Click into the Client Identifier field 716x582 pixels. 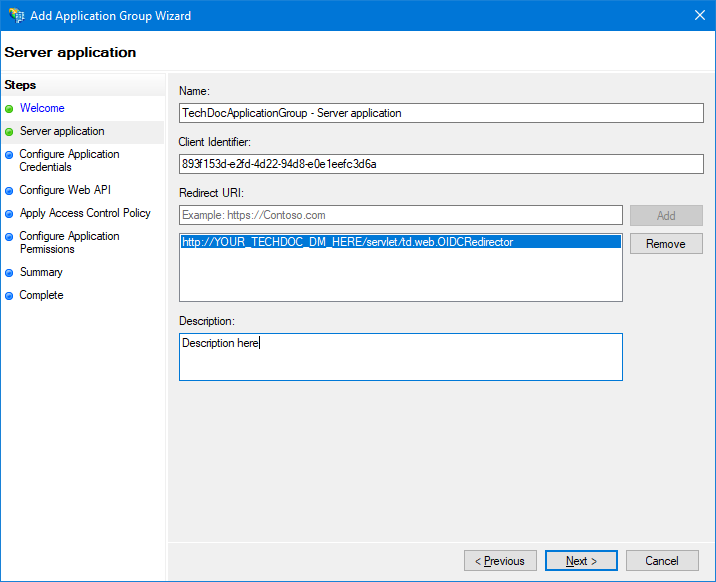(441, 164)
